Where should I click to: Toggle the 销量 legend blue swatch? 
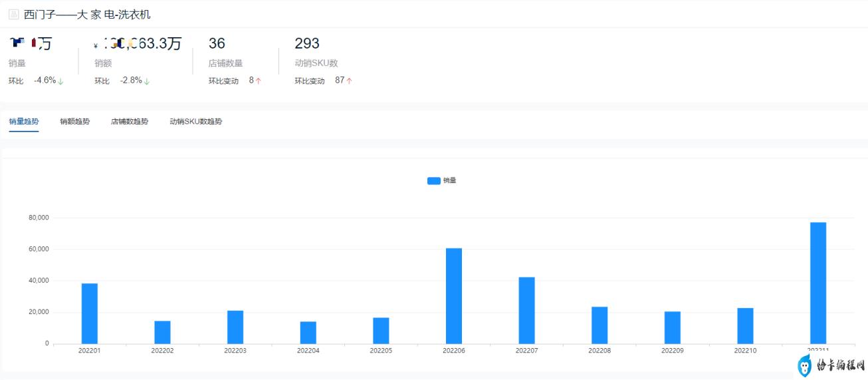433,180
